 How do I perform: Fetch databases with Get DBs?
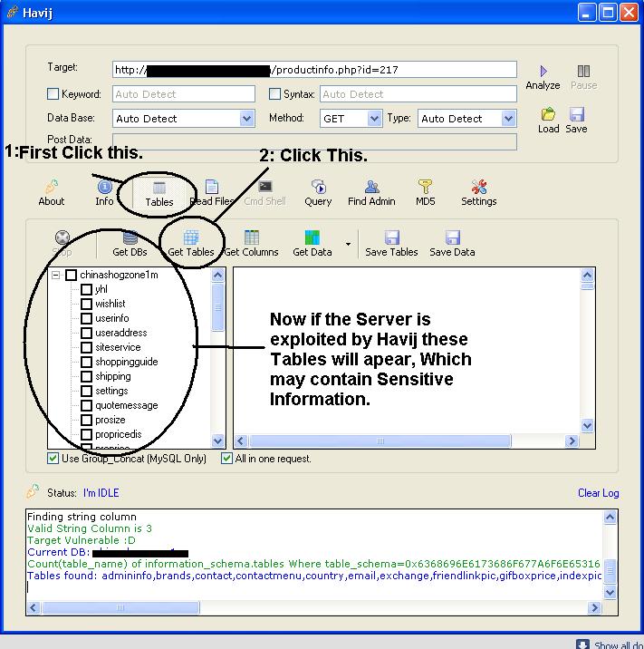(130, 244)
